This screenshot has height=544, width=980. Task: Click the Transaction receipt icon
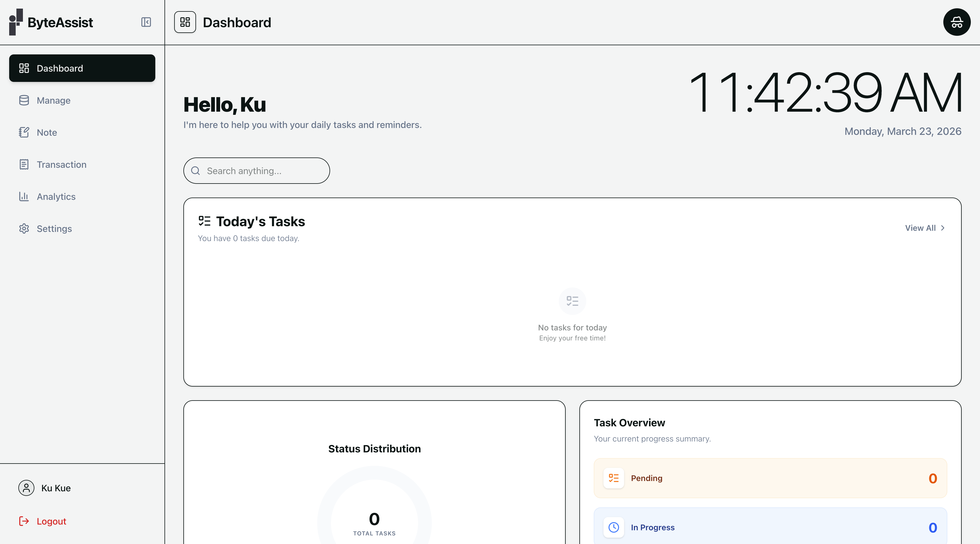[x=24, y=165]
